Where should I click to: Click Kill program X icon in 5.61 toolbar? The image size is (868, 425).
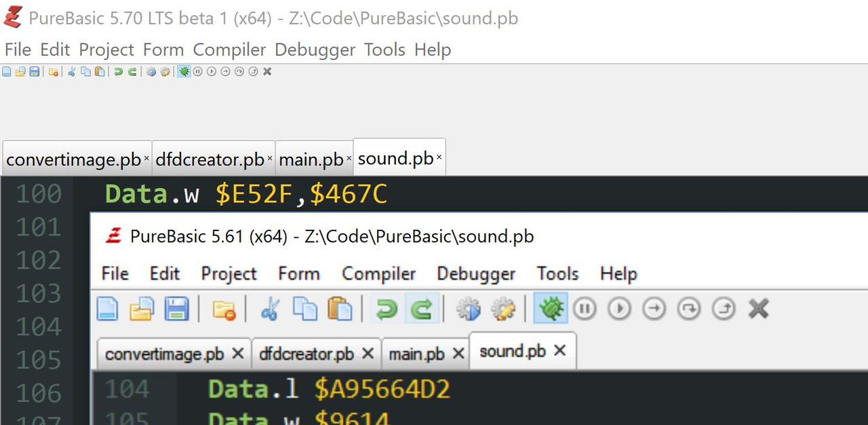click(x=758, y=309)
